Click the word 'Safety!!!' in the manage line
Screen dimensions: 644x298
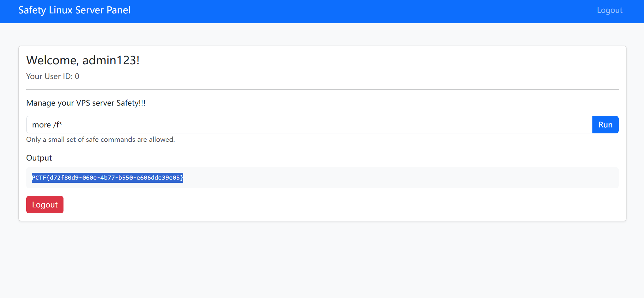pos(131,103)
